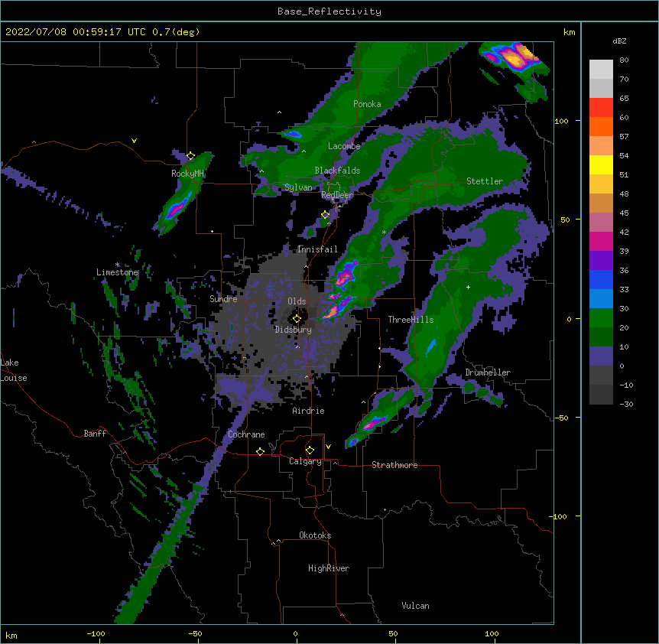Select the 100 tick on the vertical axis
Viewport: 659px width, 644px height.
tap(561, 121)
